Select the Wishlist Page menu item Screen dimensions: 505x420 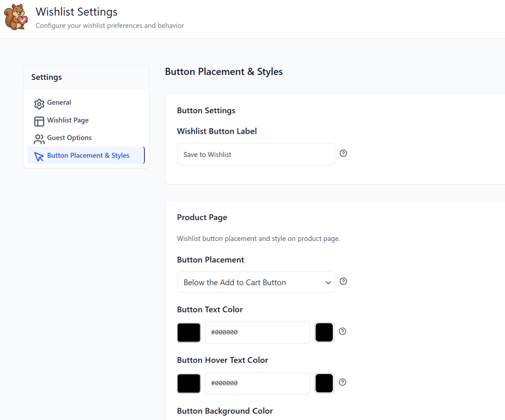(x=68, y=120)
